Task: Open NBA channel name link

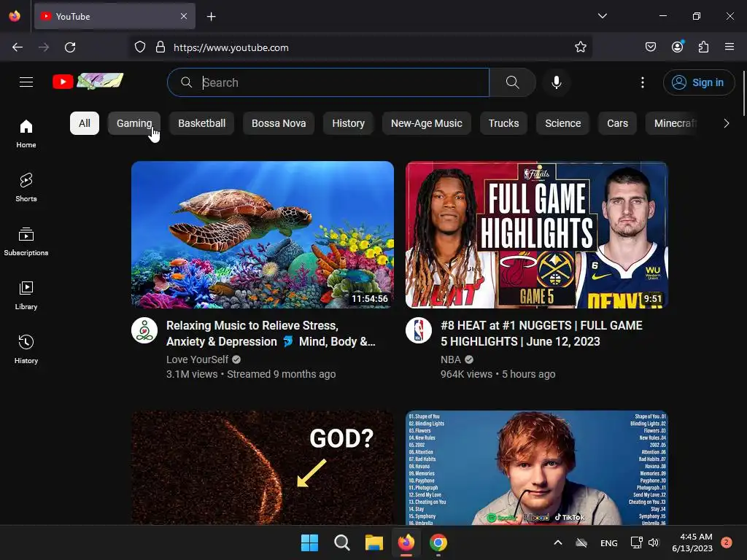Action: click(451, 359)
